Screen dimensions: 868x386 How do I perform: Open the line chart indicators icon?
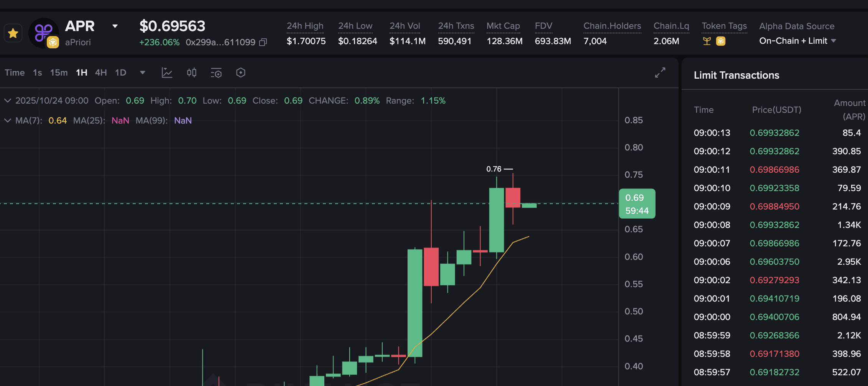pos(167,73)
